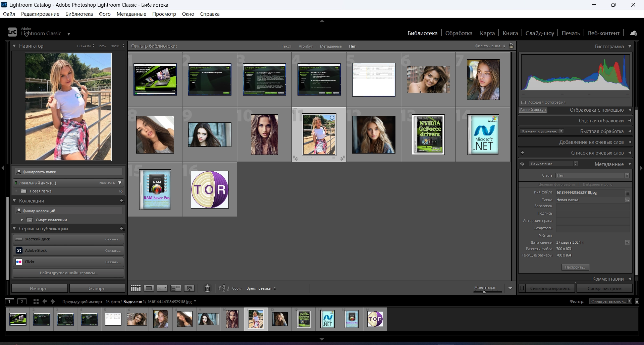
Task: Open the Metadata menu in menu bar
Action: pos(131,14)
